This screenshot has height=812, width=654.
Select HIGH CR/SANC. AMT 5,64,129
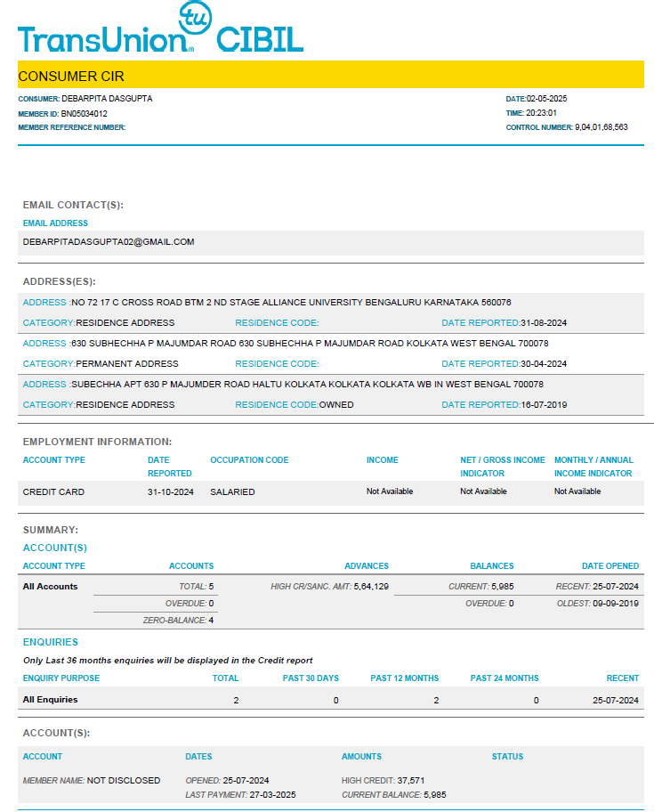pos(329,586)
